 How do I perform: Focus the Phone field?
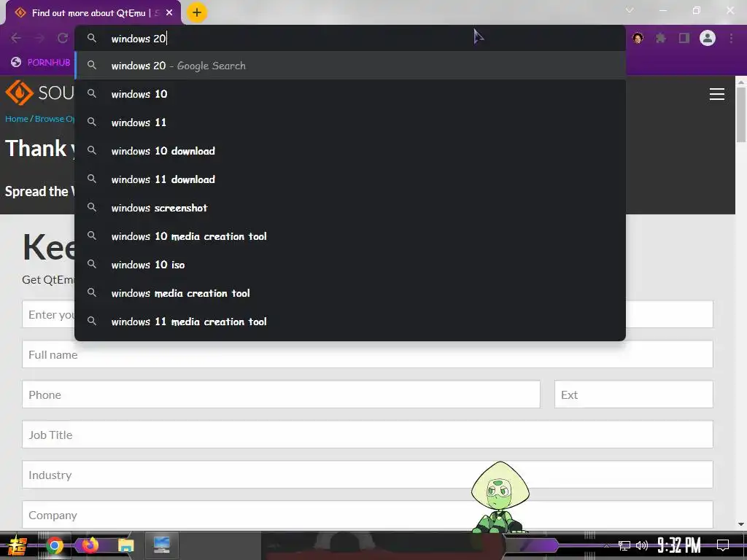(281, 394)
